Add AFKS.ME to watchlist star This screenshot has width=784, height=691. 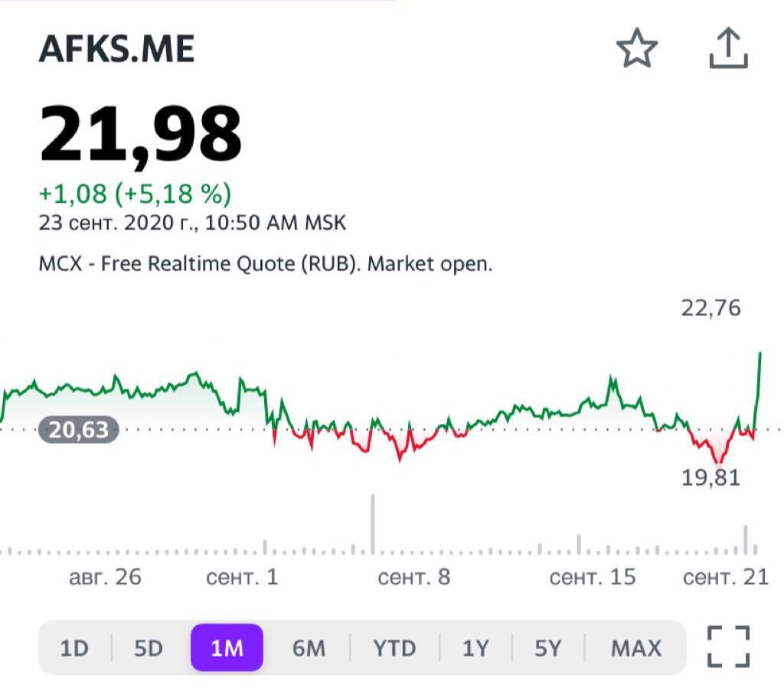pos(637,50)
